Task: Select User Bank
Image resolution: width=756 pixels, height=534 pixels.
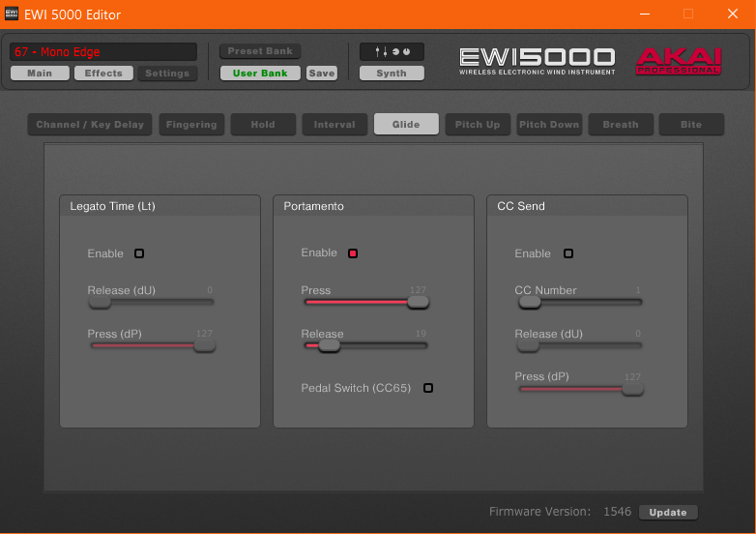Action: (x=260, y=74)
